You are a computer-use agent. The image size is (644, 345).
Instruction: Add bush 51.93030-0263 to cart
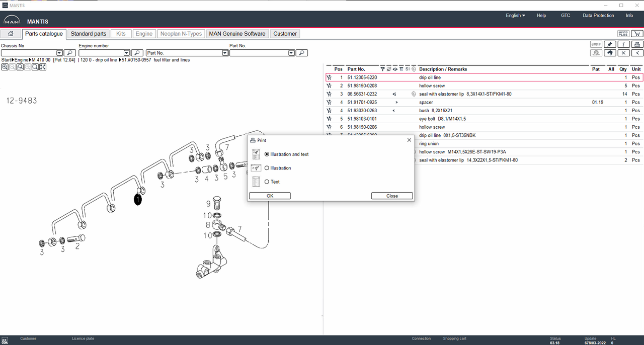pyautogui.click(x=329, y=111)
